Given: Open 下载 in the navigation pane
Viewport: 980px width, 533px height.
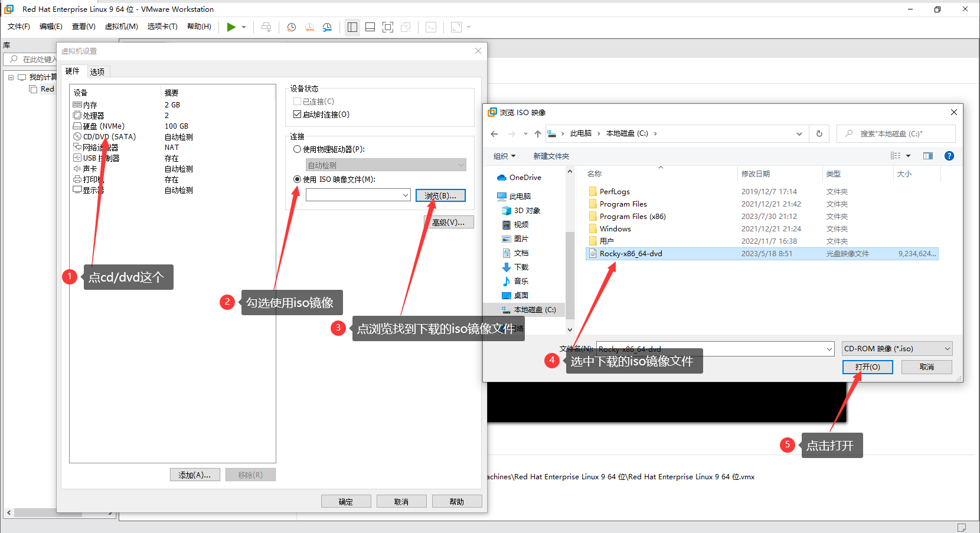Looking at the screenshot, I should coord(515,267).
